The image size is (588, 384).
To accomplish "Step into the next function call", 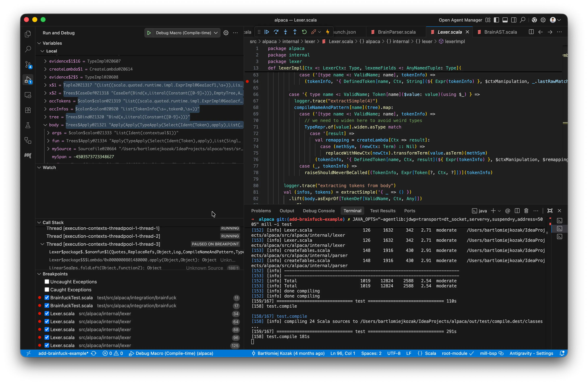I will 285,32.
